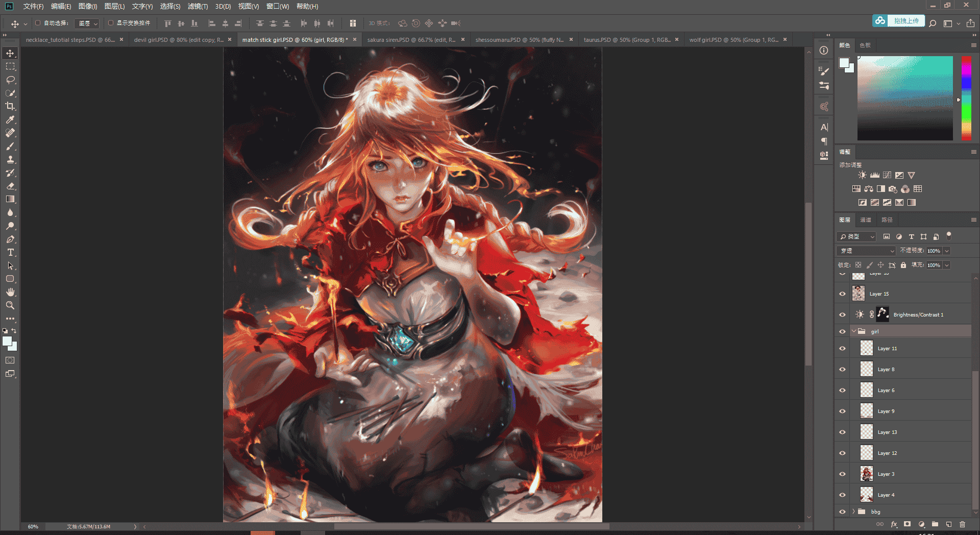Enable the auto-select checkbox
The height and width of the screenshot is (535, 980).
click(x=38, y=23)
